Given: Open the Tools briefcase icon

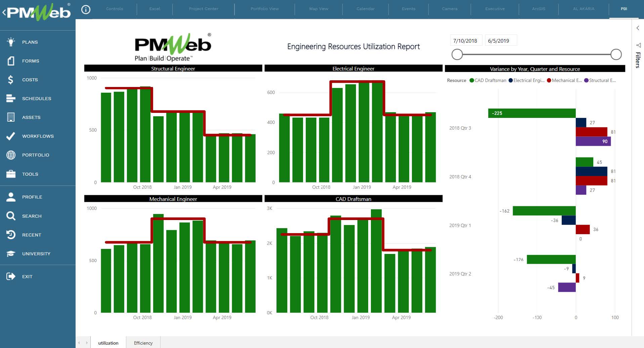Looking at the screenshot, I should (x=11, y=174).
